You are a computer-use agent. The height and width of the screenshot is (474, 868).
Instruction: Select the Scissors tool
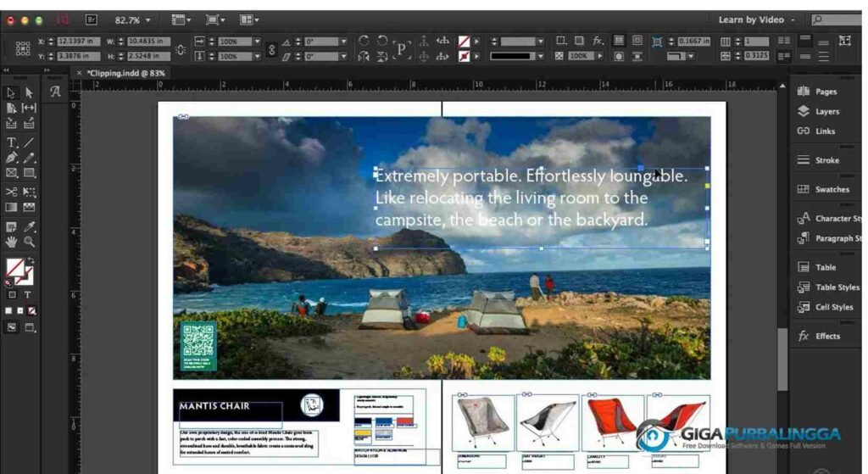point(11,192)
